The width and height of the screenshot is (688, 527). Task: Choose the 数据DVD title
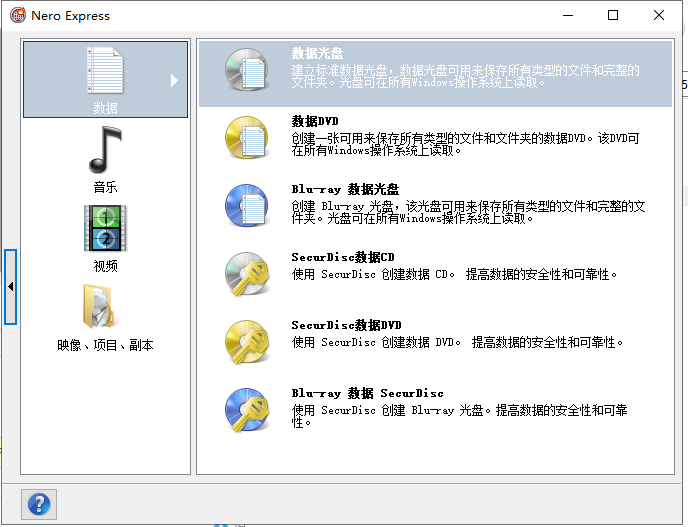(315, 121)
